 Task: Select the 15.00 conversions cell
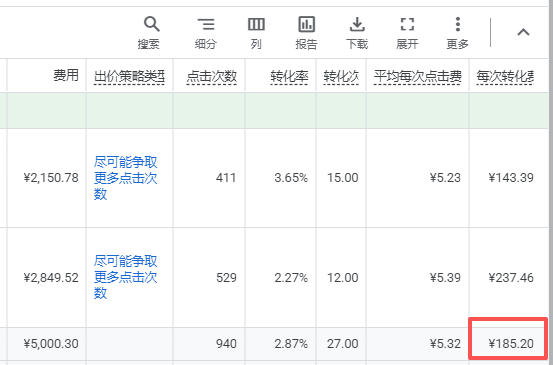342,178
